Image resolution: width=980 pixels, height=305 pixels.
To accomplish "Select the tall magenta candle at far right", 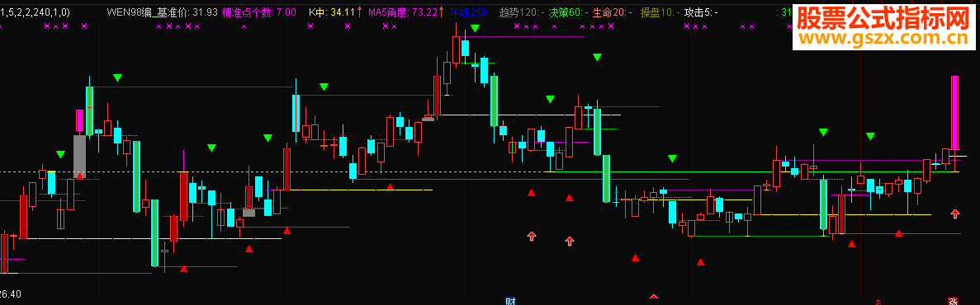I will pos(955,113).
